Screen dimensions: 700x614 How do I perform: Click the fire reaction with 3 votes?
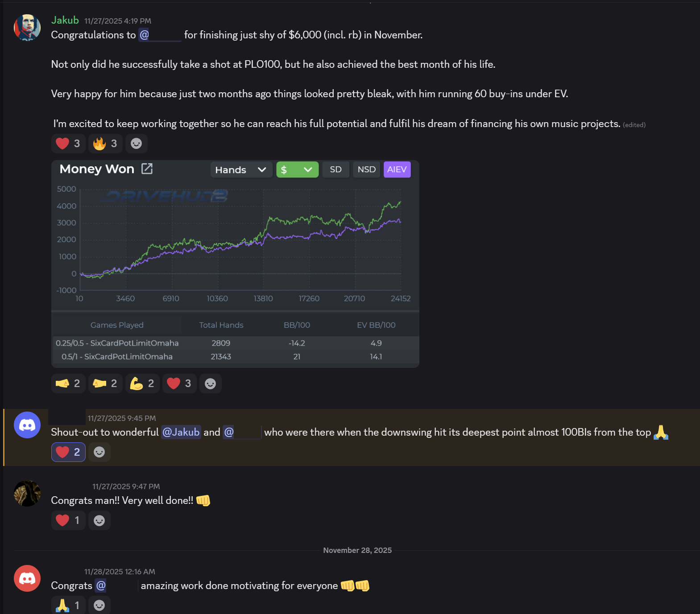pyautogui.click(x=105, y=144)
